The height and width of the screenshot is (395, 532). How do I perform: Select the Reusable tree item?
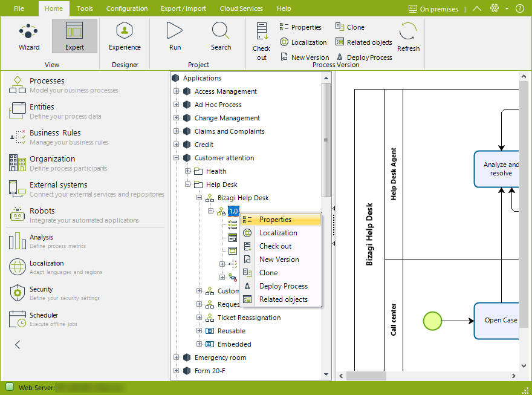232,331
